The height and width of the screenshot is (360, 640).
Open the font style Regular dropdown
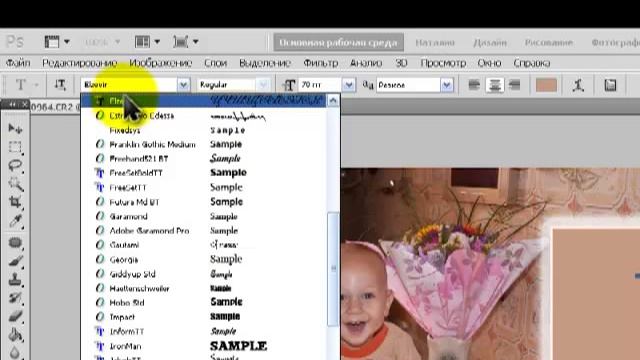pos(263,85)
